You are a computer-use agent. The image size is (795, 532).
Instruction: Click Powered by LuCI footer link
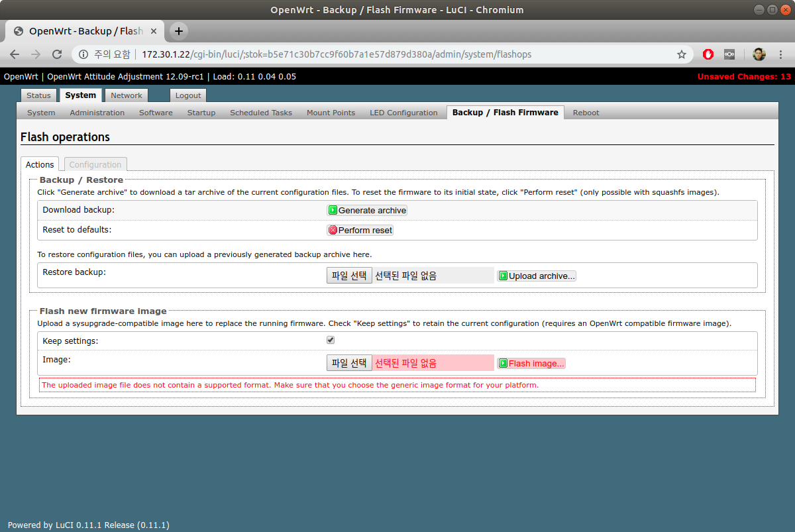pos(89,525)
